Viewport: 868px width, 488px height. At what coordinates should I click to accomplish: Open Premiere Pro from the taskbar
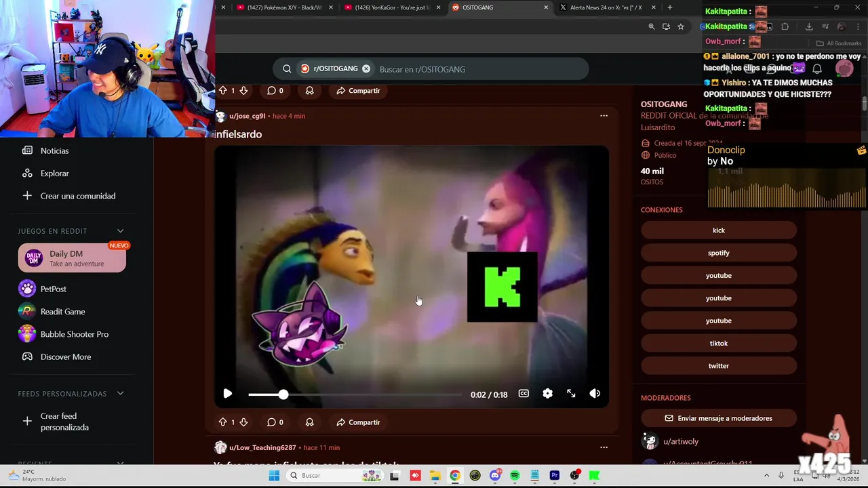click(555, 476)
